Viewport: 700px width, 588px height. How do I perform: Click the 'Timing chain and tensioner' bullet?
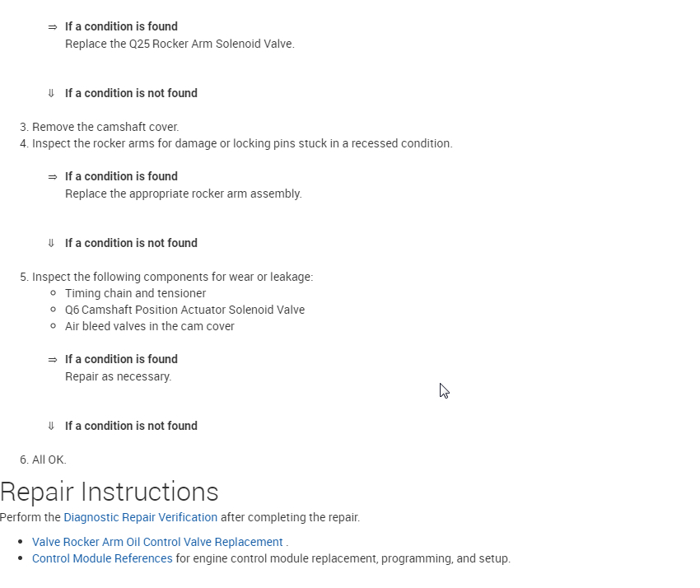[136, 293]
